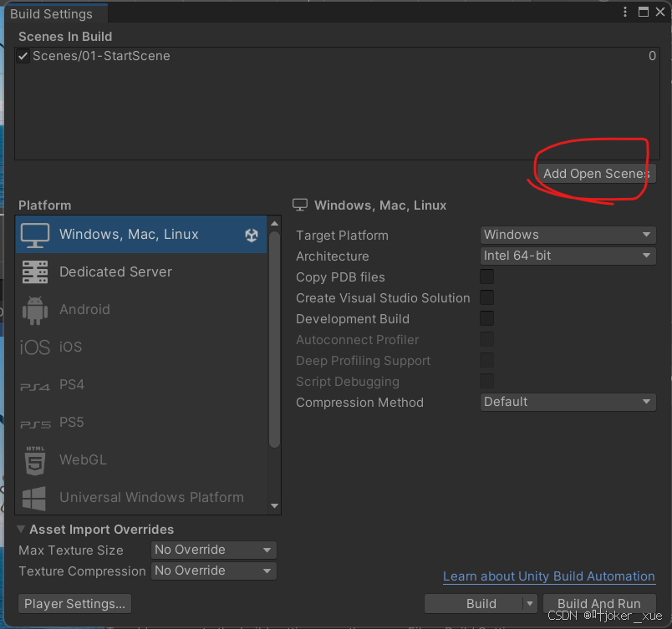672x629 pixels.
Task: Click the PS4 logo icon
Action: tap(35, 387)
